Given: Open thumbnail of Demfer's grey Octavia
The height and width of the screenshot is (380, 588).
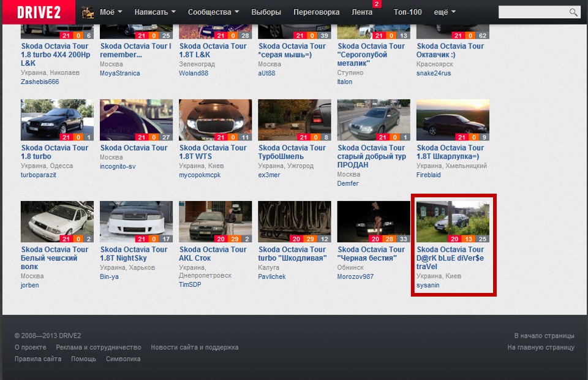Looking at the screenshot, I should [x=374, y=120].
